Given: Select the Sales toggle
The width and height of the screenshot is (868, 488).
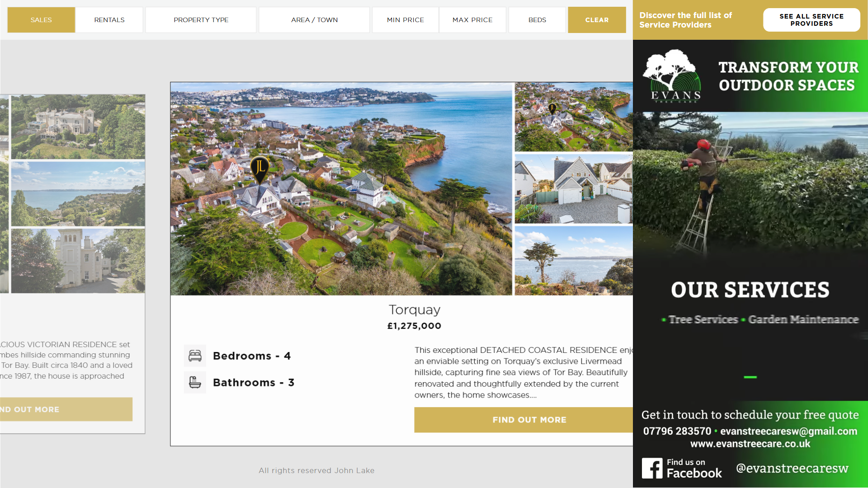Looking at the screenshot, I should (41, 20).
